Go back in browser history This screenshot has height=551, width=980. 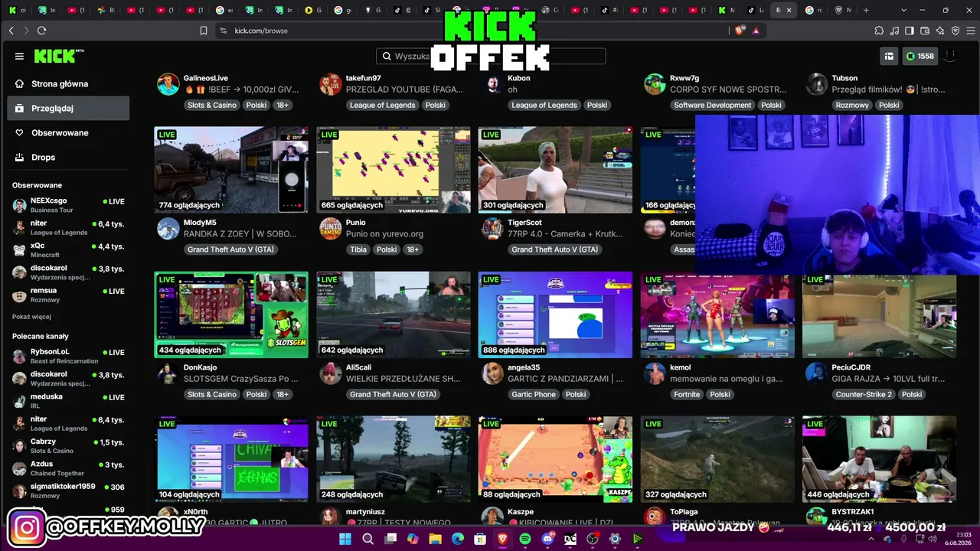pyautogui.click(x=11, y=31)
